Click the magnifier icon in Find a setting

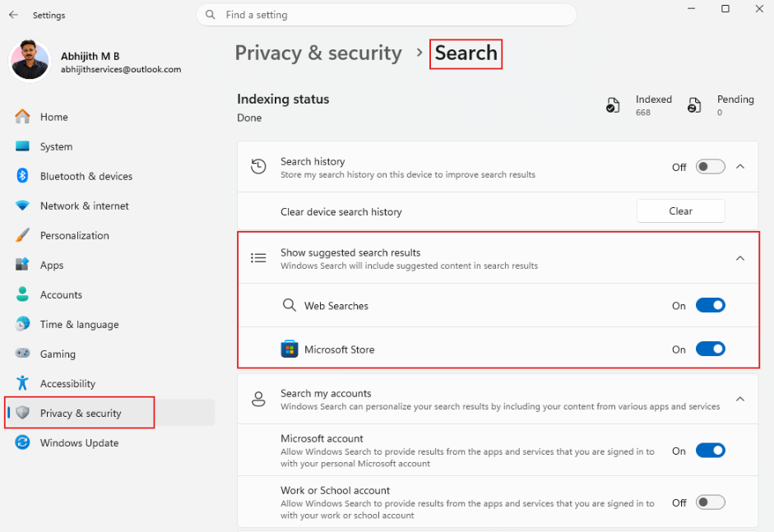click(x=211, y=15)
